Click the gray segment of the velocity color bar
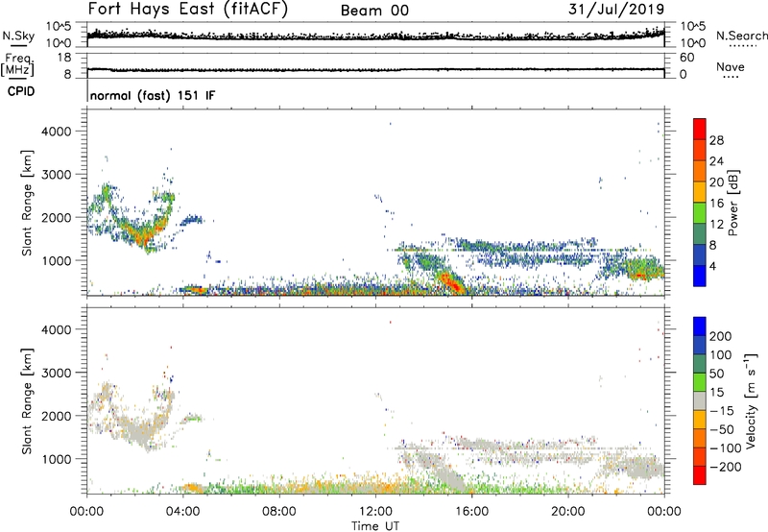The height and width of the screenshot is (532, 768). (x=700, y=400)
